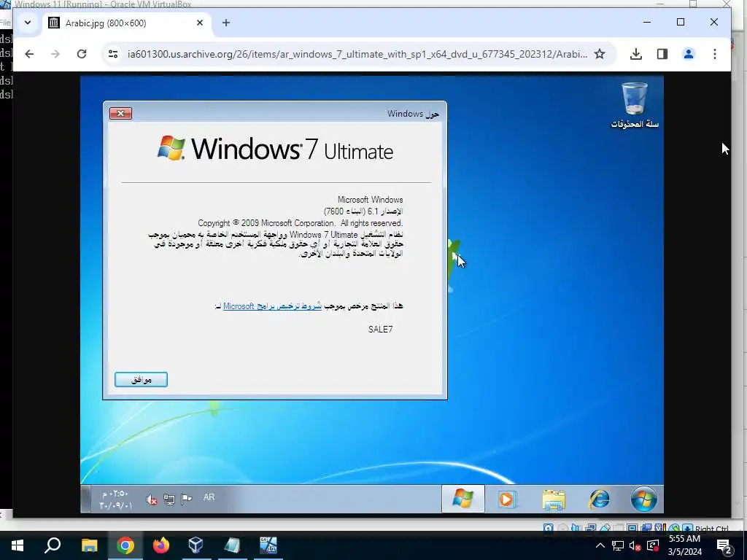Open notification center with 2 badge
The image size is (747, 560).
725,546
